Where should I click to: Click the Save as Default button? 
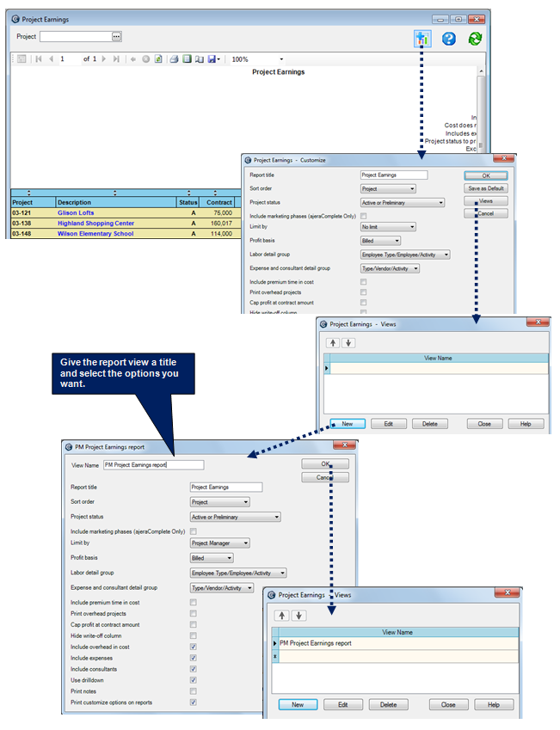pos(486,188)
